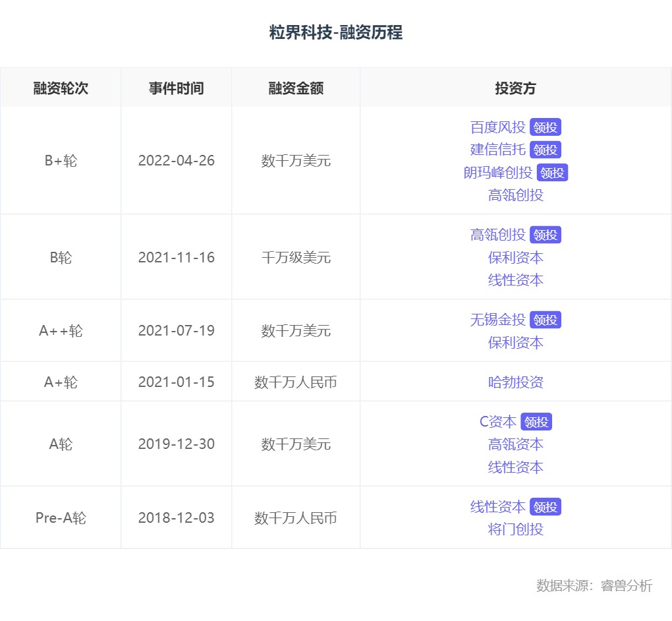Image resolution: width=672 pixels, height=621 pixels.
Task: Click the Pre-A轮 round cell
Action: coord(61,518)
